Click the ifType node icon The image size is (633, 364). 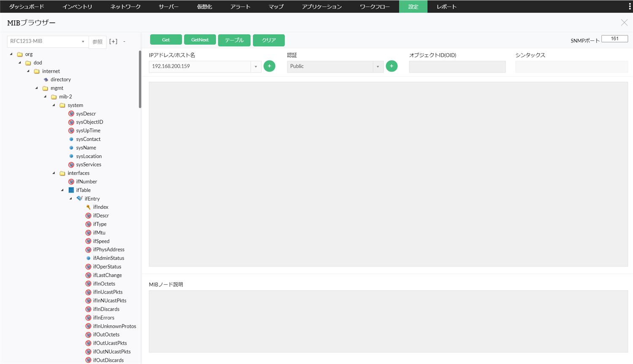point(88,224)
